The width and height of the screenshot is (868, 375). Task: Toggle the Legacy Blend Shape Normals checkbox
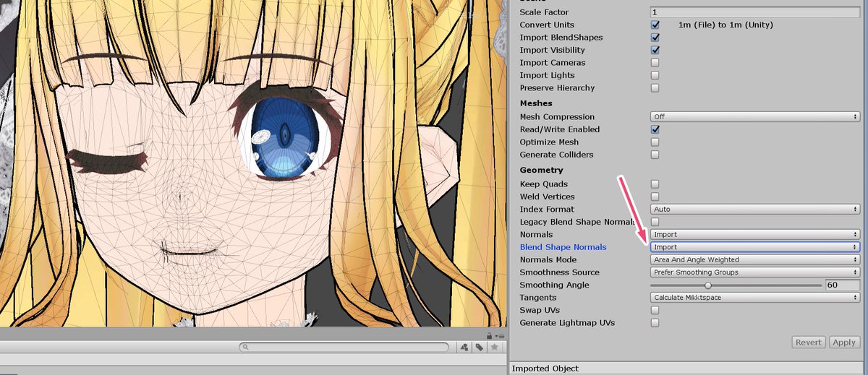(x=655, y=222)
